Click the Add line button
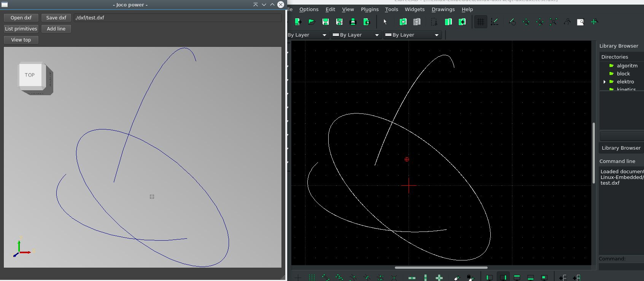The width and height of the screenshot is (644, 281). click(x=56, y=29)
